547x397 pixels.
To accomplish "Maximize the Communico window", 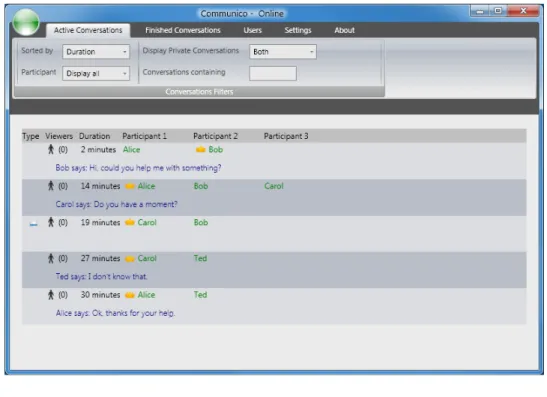I will (498, 11).
